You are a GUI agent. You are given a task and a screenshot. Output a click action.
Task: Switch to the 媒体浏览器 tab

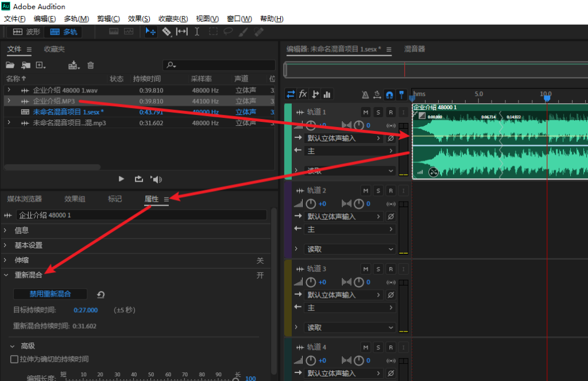coord(25,199)
